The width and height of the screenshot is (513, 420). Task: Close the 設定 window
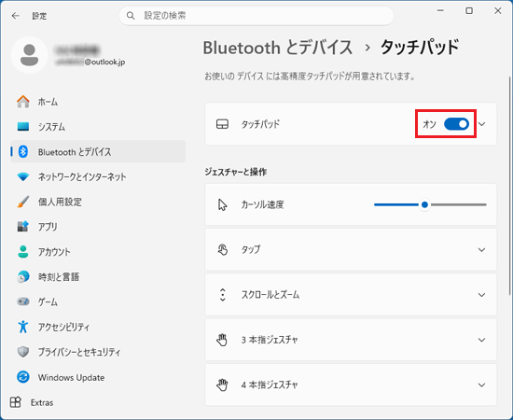click(498, 11)
